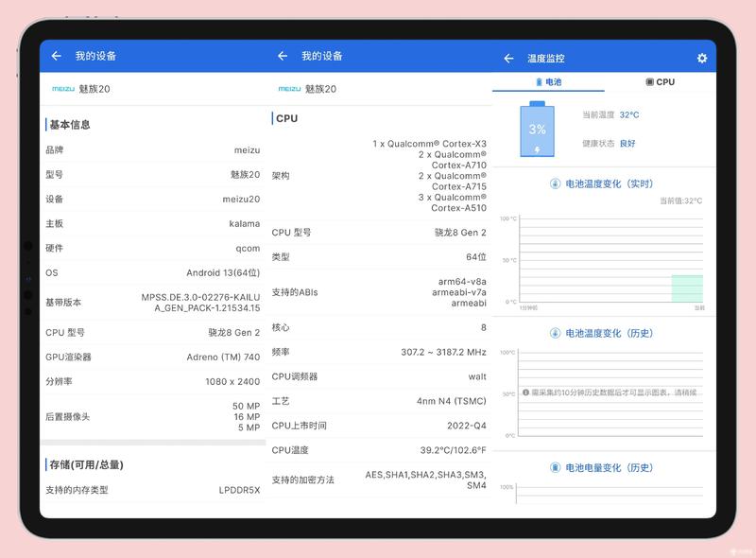This screenshot has width=756, height=558.
Task: Click thermometer icon beside 电池温度变化（实时）
Action: click(x=555, y=183)
